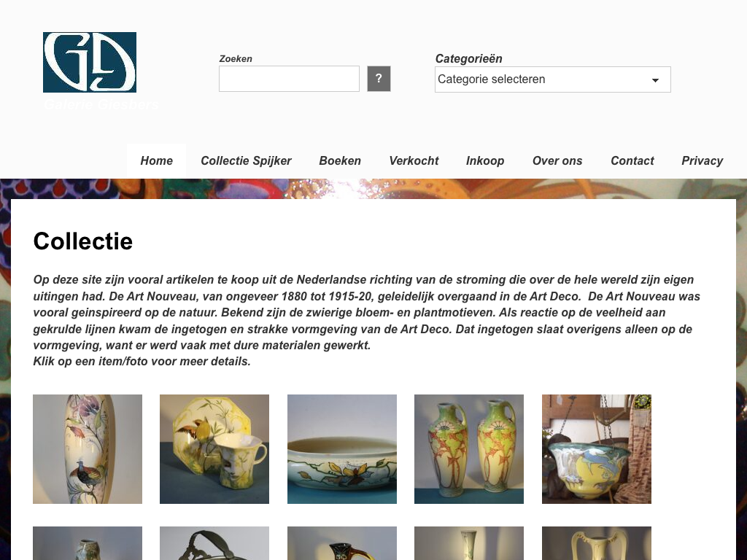Navigate to the Verkocht page
Image resolution: width=747 pixels, height=560 pixels.
[x=414, y=161]
